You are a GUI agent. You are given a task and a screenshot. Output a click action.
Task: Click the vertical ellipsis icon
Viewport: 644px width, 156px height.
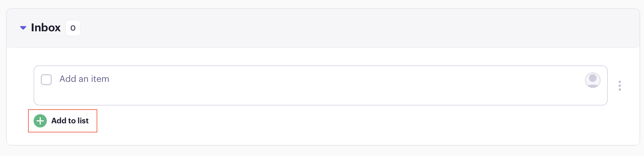(x=619, y=86)
